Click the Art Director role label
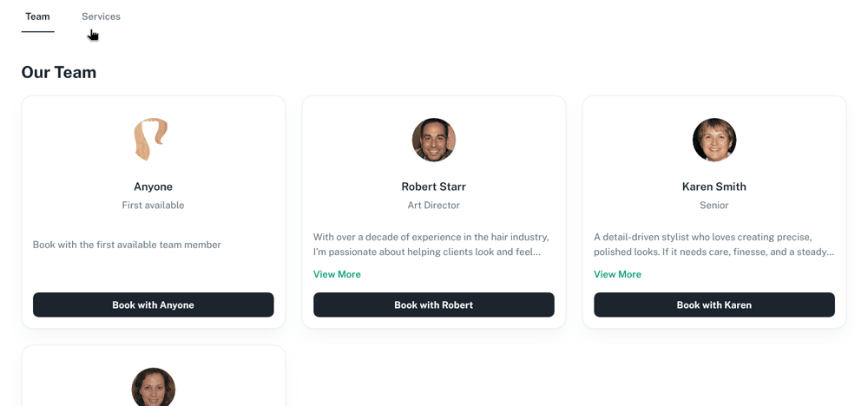 click(x=434, y=206)
